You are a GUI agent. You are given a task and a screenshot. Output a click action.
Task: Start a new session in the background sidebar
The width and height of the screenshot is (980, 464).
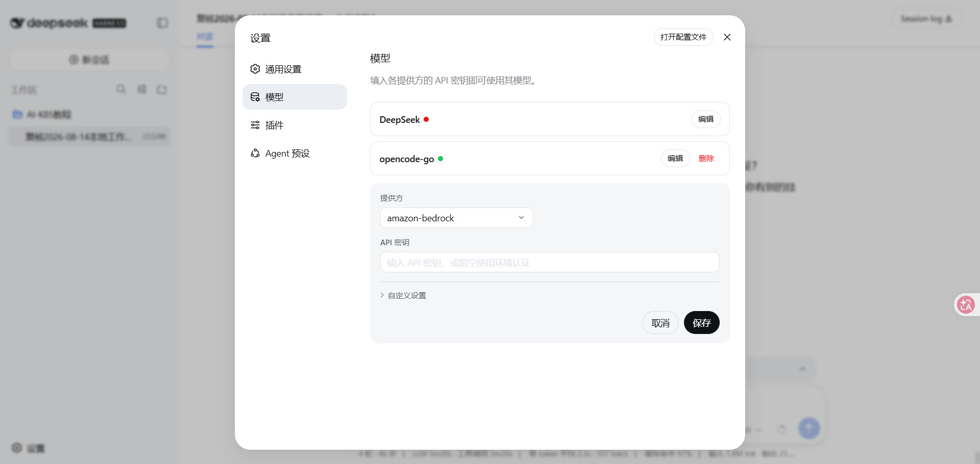[x=89, y=60]
